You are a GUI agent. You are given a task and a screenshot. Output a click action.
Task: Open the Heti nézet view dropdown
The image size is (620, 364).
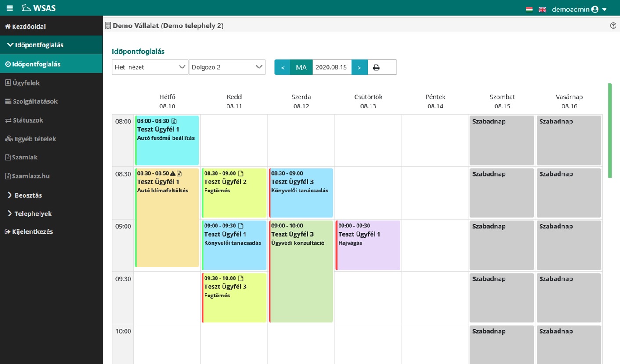tap(150, 67)
